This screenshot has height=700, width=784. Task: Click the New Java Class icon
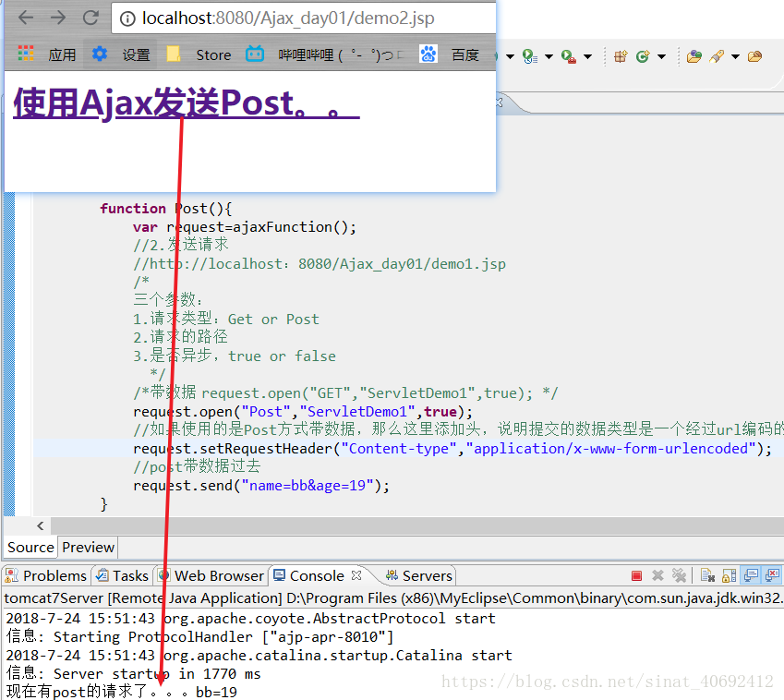click(x=643, y=56)
